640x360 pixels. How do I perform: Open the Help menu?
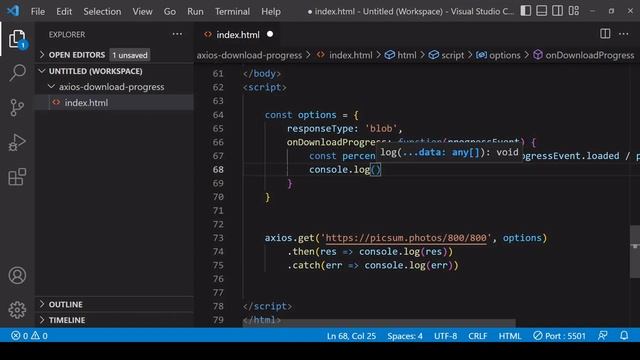click(x=271, y=11)
